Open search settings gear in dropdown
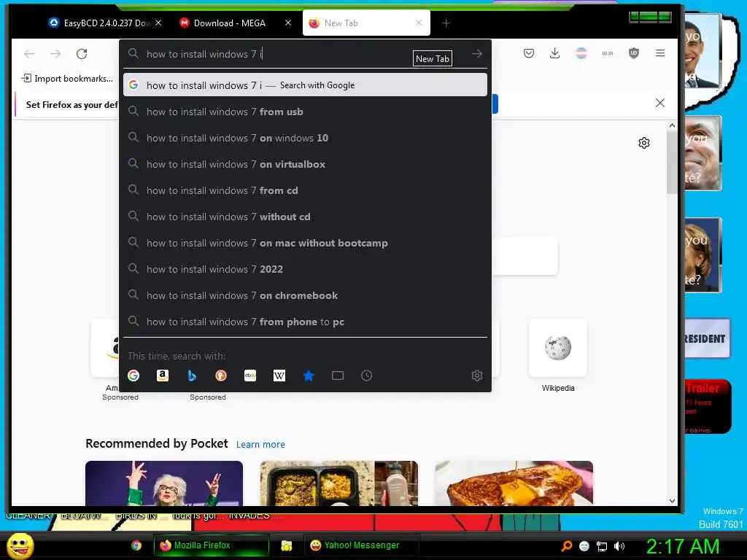 tap(477, 376)
